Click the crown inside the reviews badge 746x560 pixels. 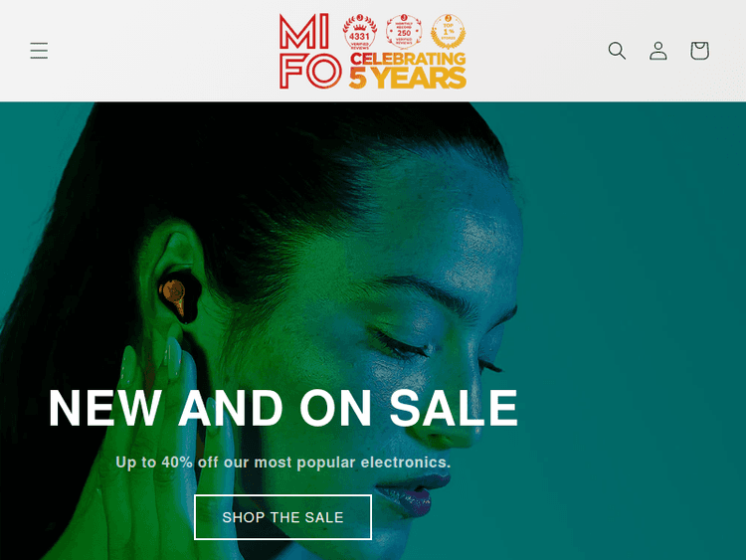360,27
